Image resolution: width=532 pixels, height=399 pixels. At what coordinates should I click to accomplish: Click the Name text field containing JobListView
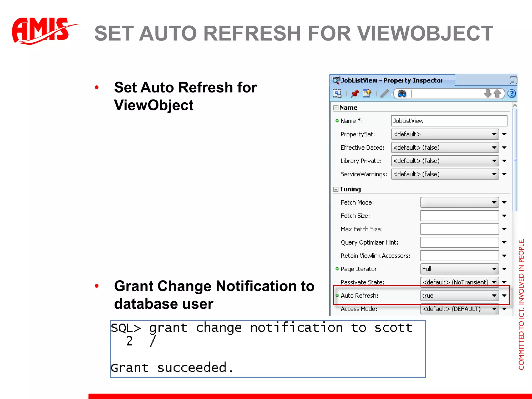coord(449,121)
